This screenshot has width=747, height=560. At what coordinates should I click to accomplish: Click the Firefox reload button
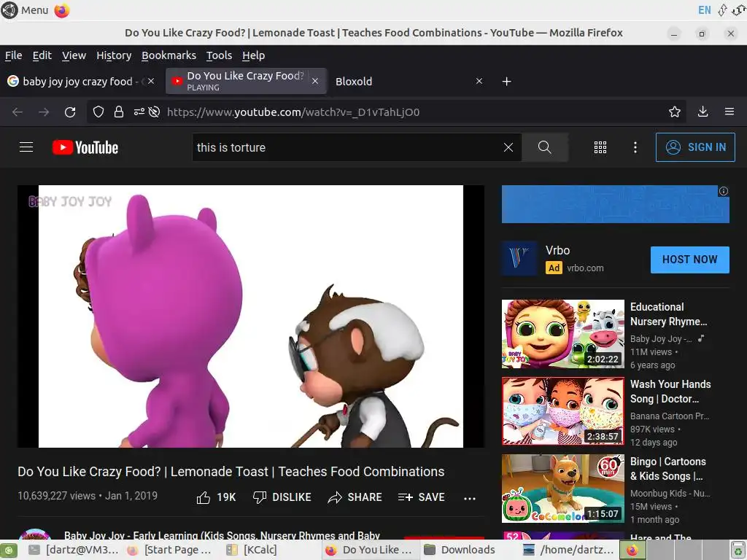tap(70, 112)
